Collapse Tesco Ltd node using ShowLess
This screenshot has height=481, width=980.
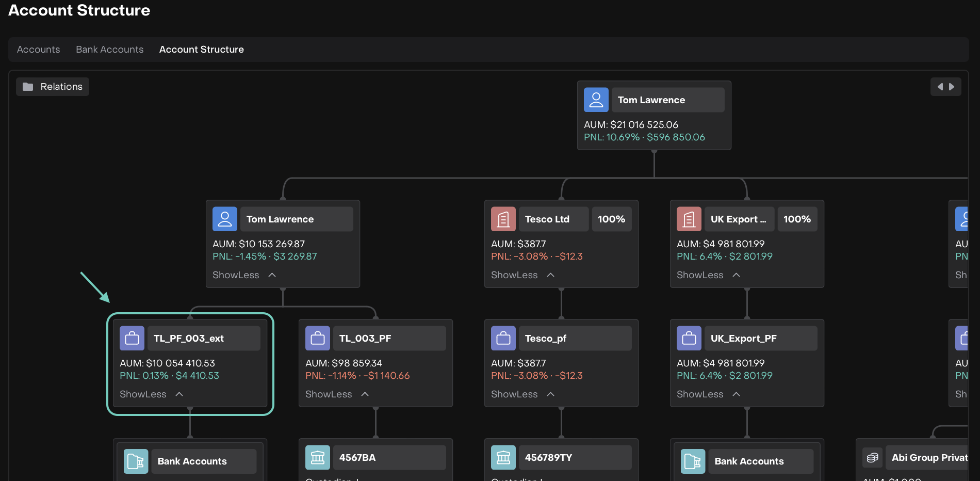pyautogui.click(x=522, y=275)
